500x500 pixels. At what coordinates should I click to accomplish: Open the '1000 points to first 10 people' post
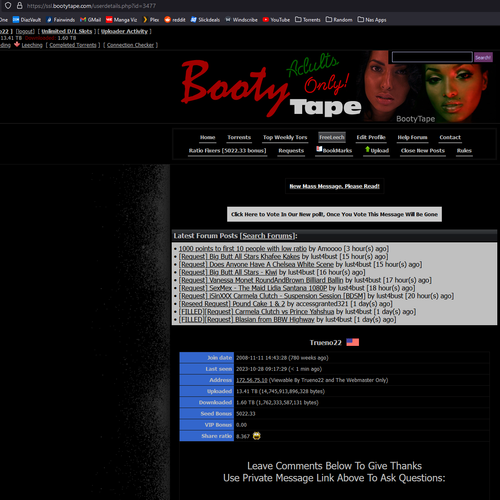243,249
